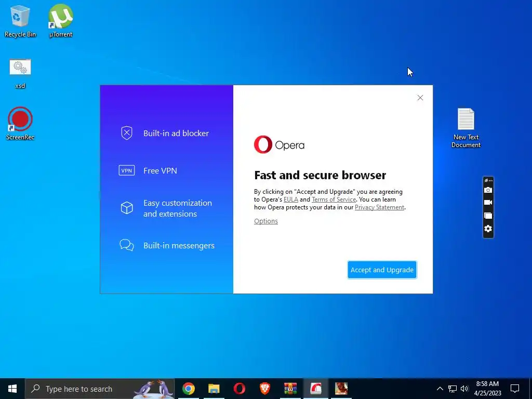Open the EULA link
Image resolution: width=532 pixels, height=399 pixels.
(291, 199)
